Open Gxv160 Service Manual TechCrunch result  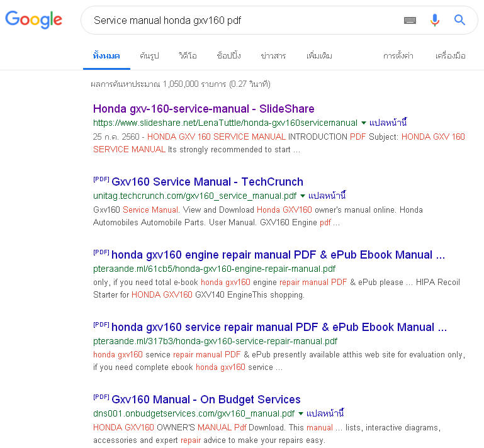tap(207, 182)
